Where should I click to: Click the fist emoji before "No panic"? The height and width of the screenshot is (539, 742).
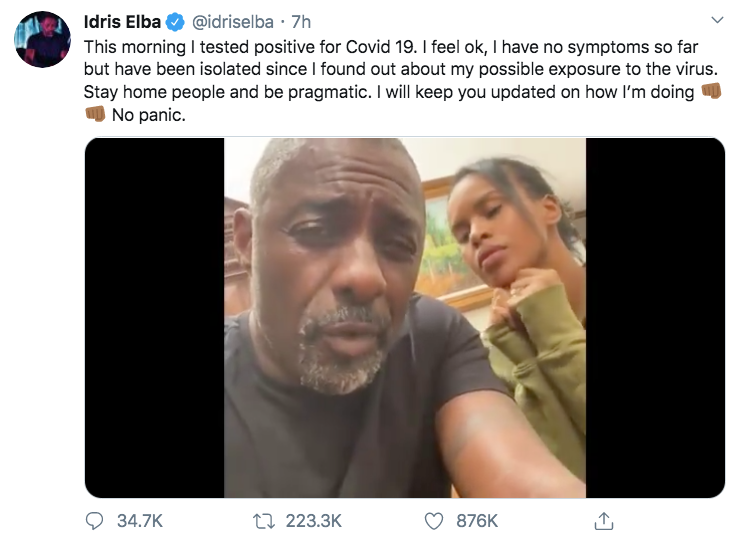coord(96,115)
